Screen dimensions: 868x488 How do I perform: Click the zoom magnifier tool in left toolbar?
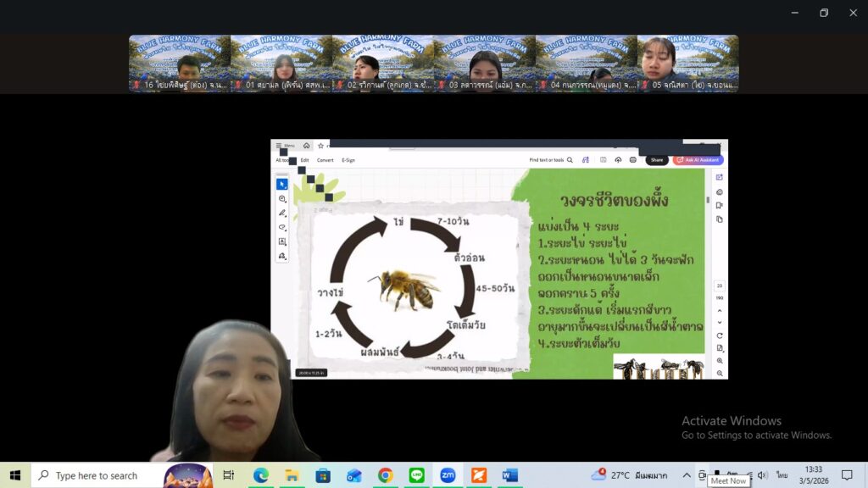pyautogui.click(x=282, y=198)
